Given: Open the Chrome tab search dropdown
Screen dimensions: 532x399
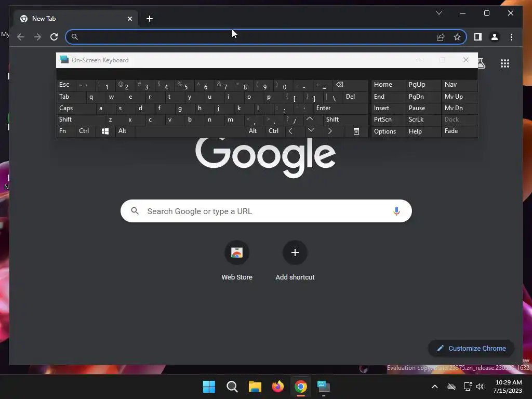Looking at the screenshot, I should click(x=438, y=13).
